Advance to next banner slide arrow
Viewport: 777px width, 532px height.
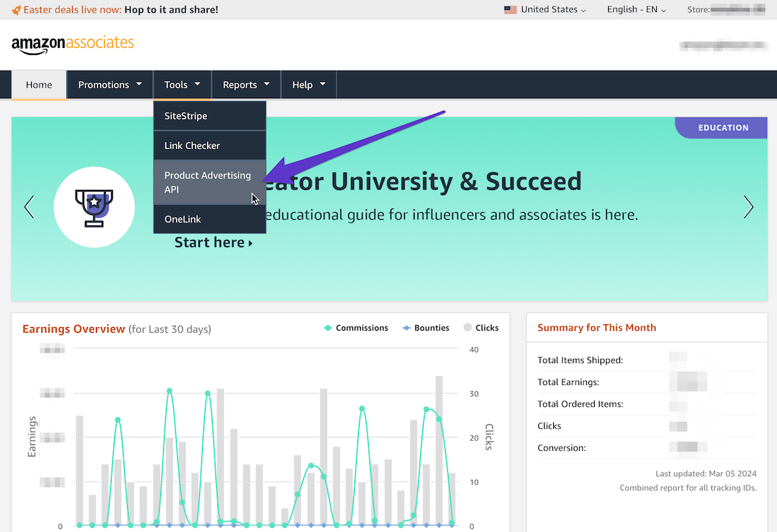(x=748, y=207)
